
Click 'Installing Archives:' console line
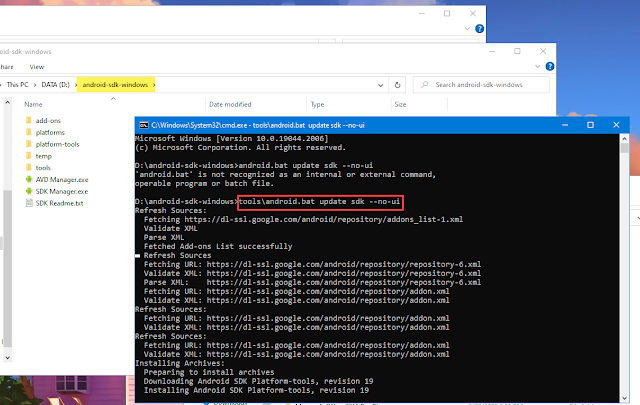180,363
